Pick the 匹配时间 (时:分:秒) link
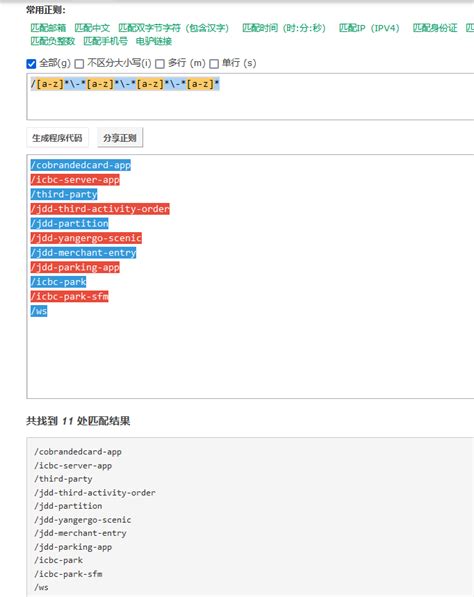Screen dimensions: 474x597 tap(284, 28)
